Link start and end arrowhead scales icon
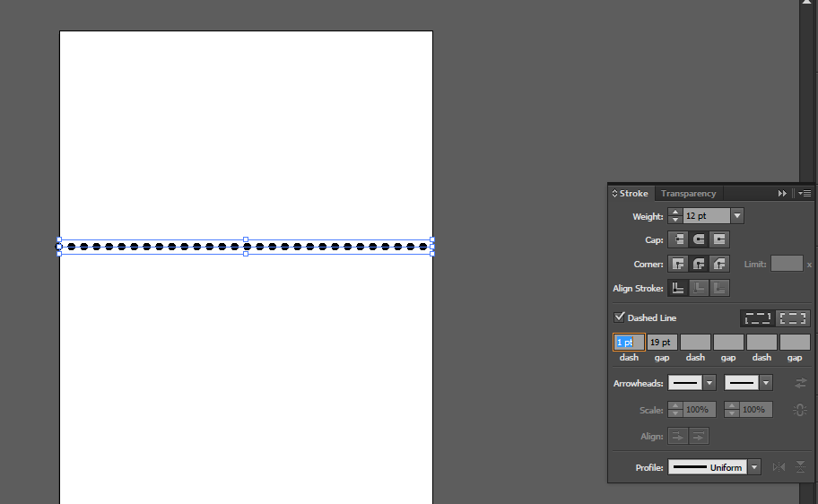818x504 pixels. click(x=800, y=410)
